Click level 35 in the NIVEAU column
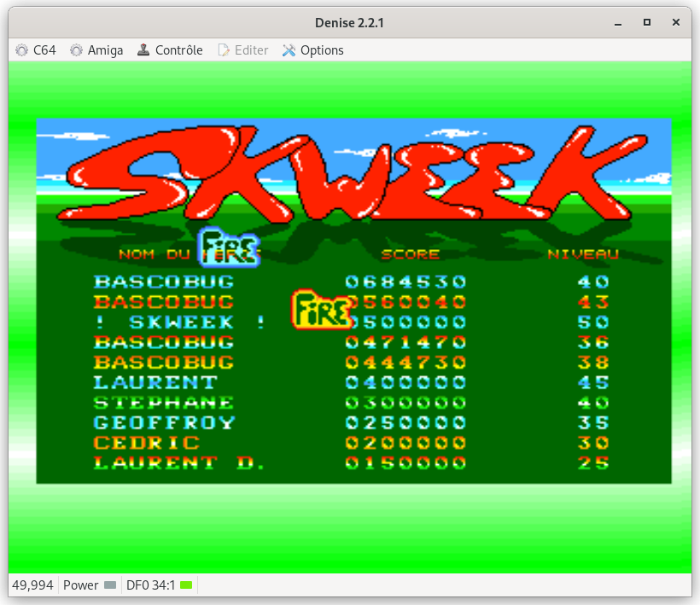The height and width of the screenshot is (605, 700). point(593,422)
